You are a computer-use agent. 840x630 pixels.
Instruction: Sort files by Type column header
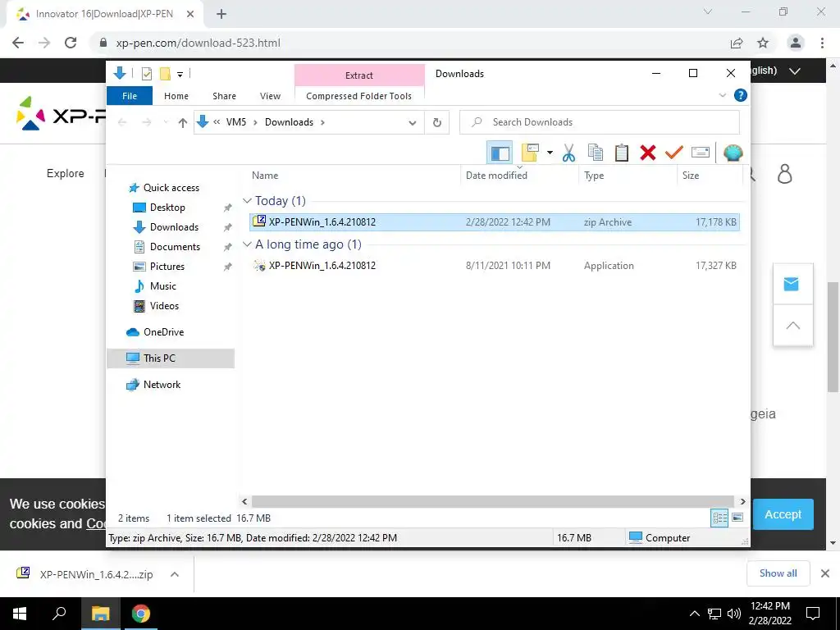[x=628, y=176]
